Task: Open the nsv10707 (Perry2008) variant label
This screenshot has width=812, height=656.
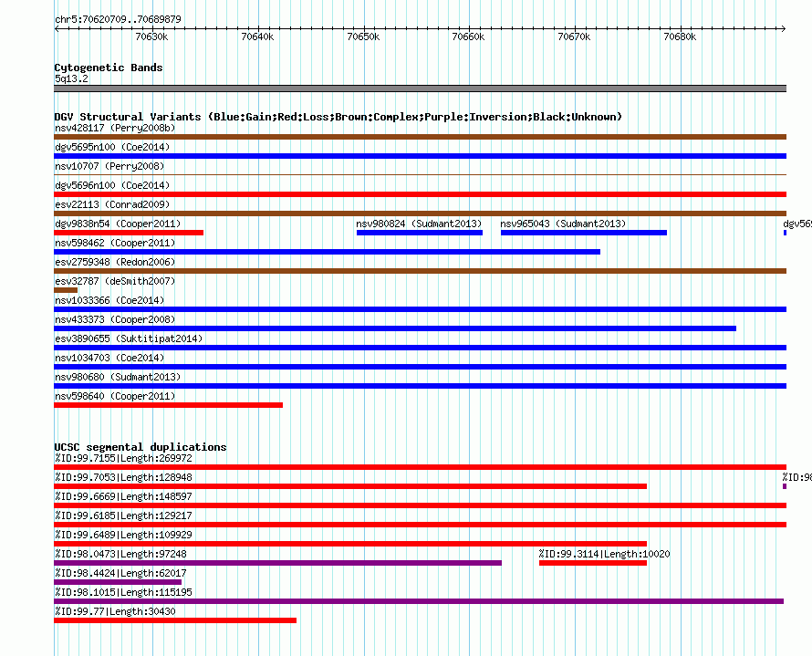Action: coord(109,166)
